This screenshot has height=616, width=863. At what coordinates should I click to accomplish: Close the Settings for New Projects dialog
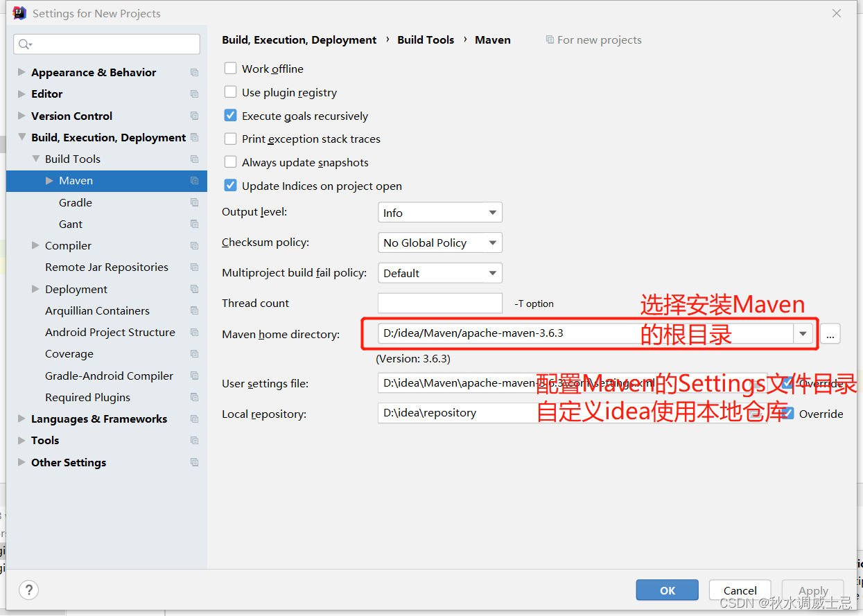coord(837,13)
